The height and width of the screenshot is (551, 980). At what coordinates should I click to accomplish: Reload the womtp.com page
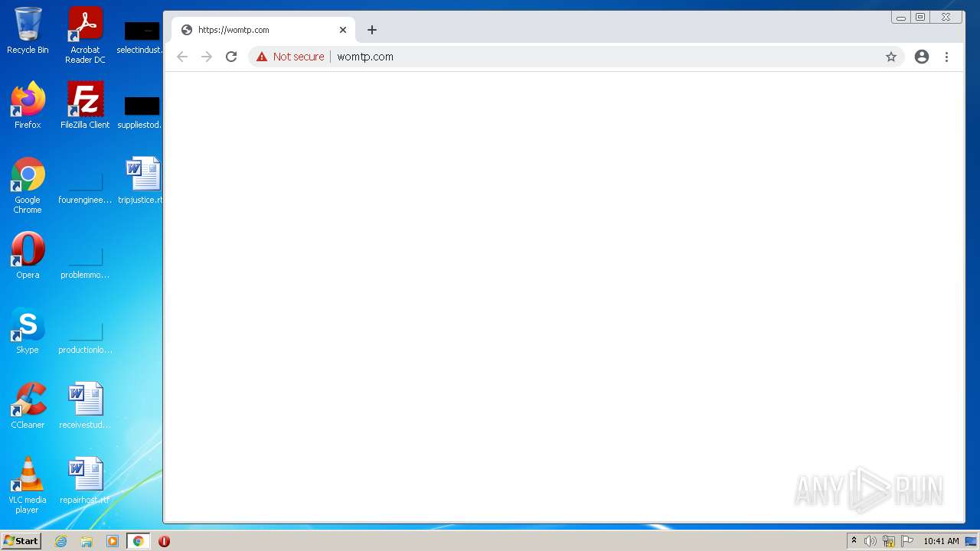231,57
